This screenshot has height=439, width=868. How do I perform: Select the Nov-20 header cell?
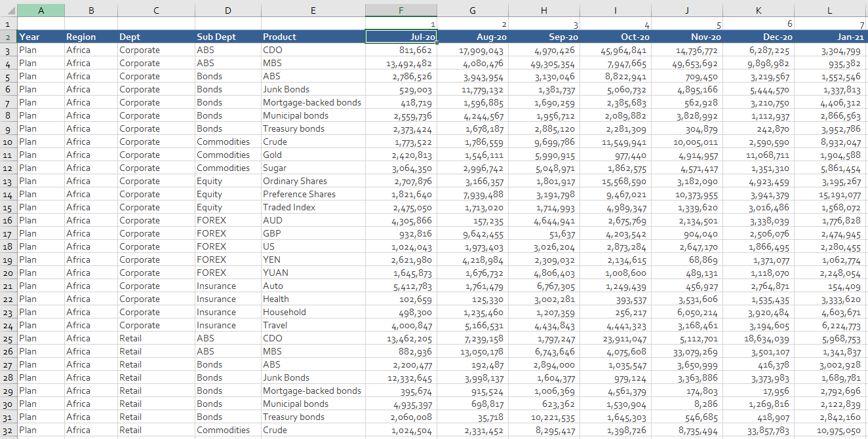[x=687, y=37]
